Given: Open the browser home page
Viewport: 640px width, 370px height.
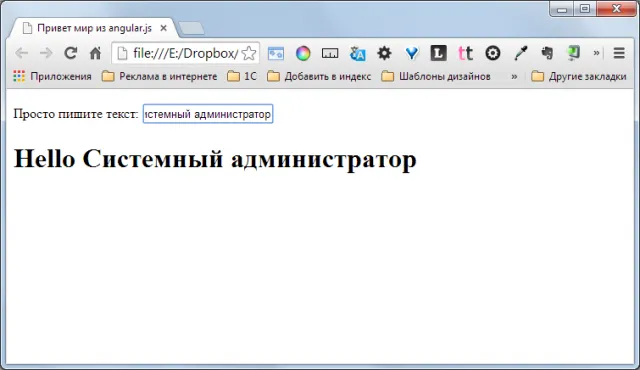Looking at the screenshot, I should [x=96, y=53].
